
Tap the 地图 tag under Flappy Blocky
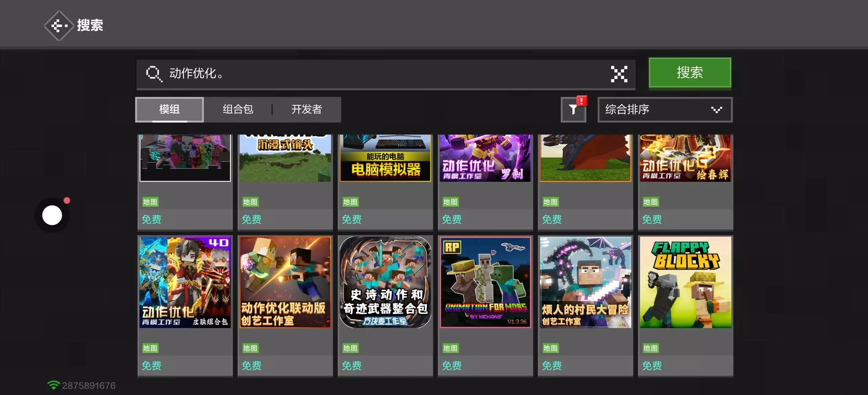click(x=650, y=348)
